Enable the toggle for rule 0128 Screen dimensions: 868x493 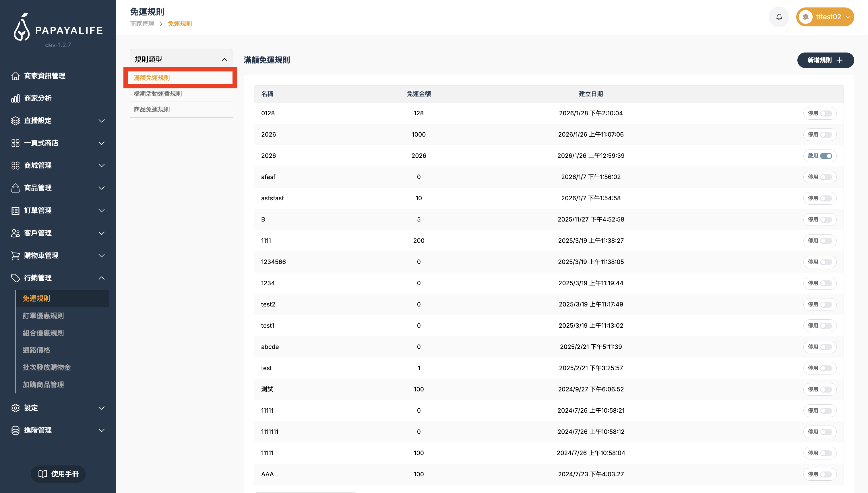(x=826, y=113)
